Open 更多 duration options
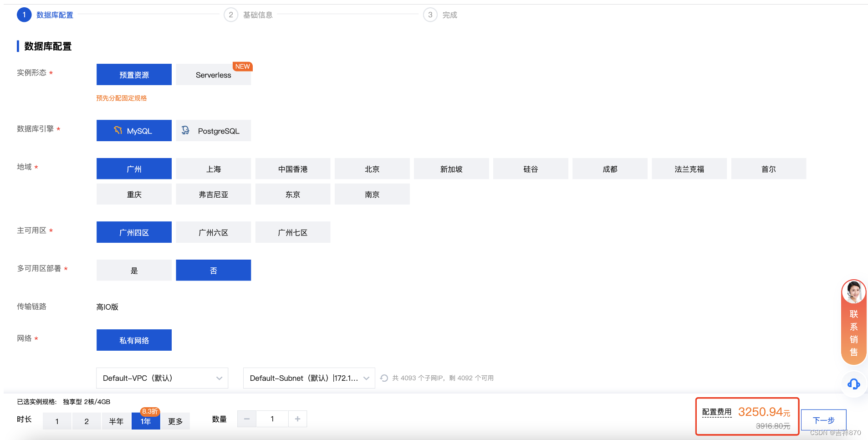868x440 pixels. (x=175, y=421)
